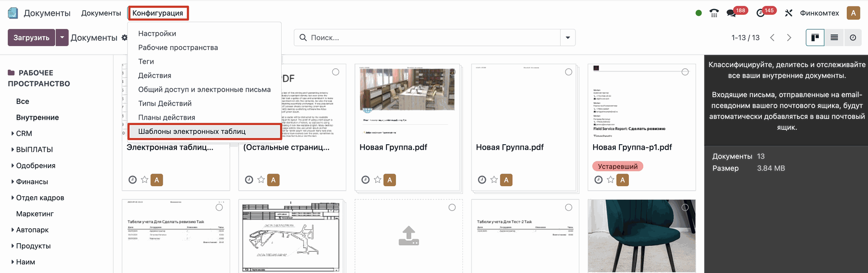Switch to list view
This screenshot has width=868, height=273.
click(x=834, y=38)
